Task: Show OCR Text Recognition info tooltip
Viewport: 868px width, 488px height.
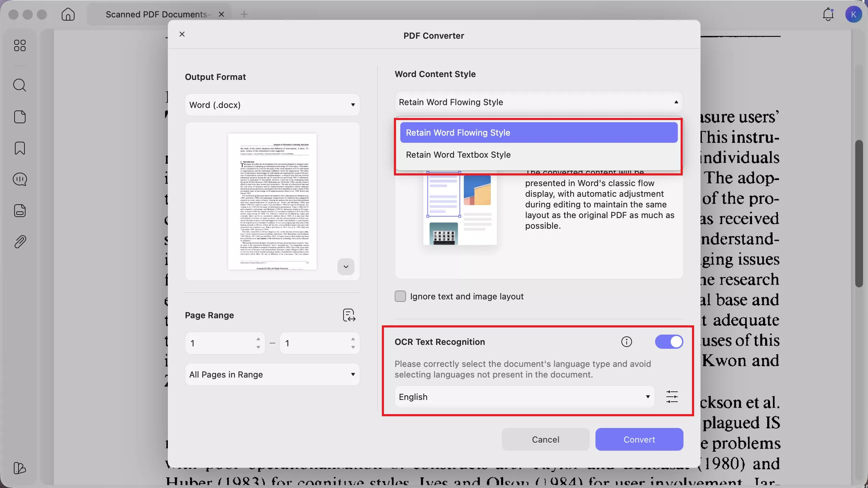Action: point(627,342)
